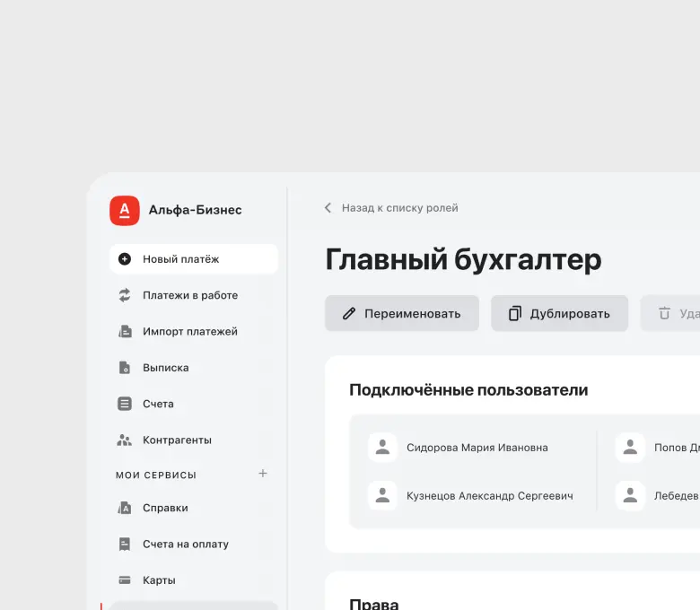
Task: Open Новый платёж in the sidebar
Action: pyautogui.click(x=194, y=259)
